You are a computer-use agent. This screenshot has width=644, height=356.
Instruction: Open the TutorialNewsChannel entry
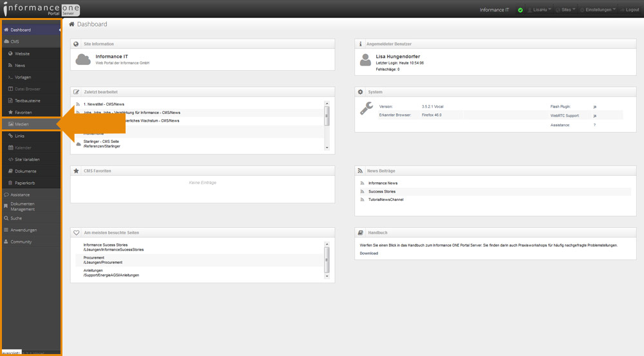386,200
